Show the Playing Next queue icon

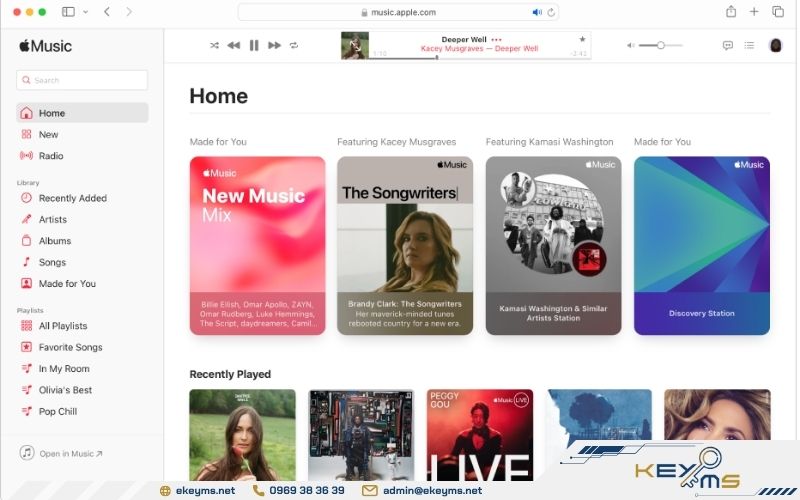(749, 45)
